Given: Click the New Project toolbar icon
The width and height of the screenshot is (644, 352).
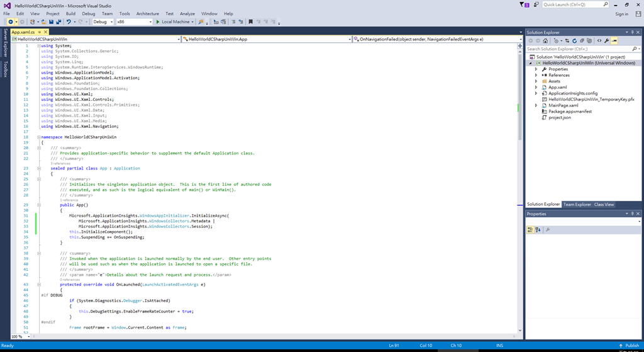Looking at the screenshot, I should 33,22.
